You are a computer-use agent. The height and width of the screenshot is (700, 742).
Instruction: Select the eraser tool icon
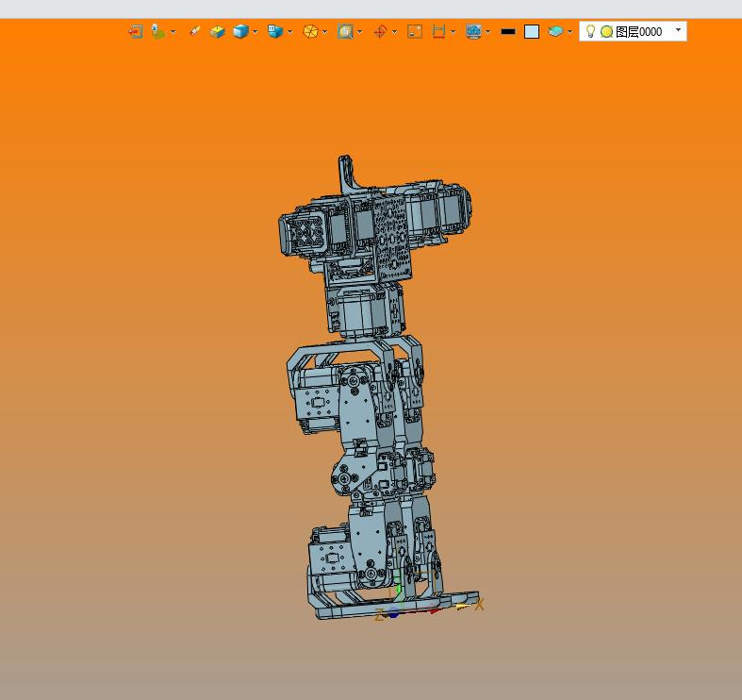coord(194,32)
